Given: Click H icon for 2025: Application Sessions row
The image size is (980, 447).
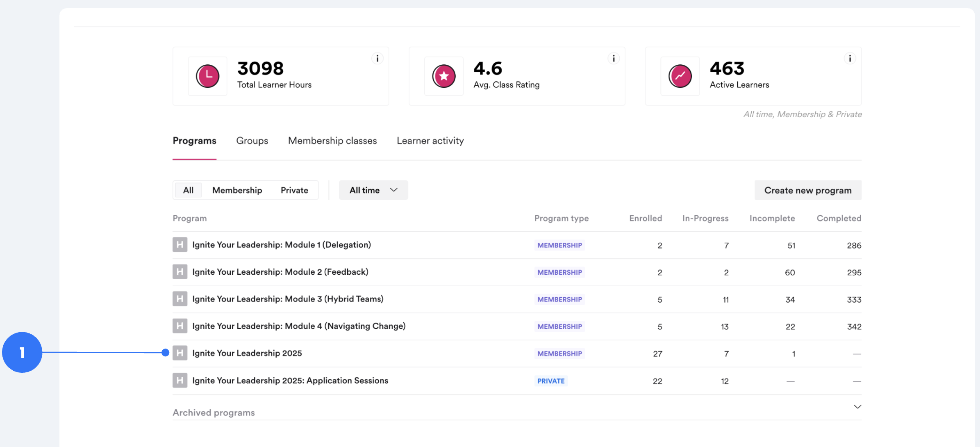Looking at the screenshot, I should click(180, 381).
